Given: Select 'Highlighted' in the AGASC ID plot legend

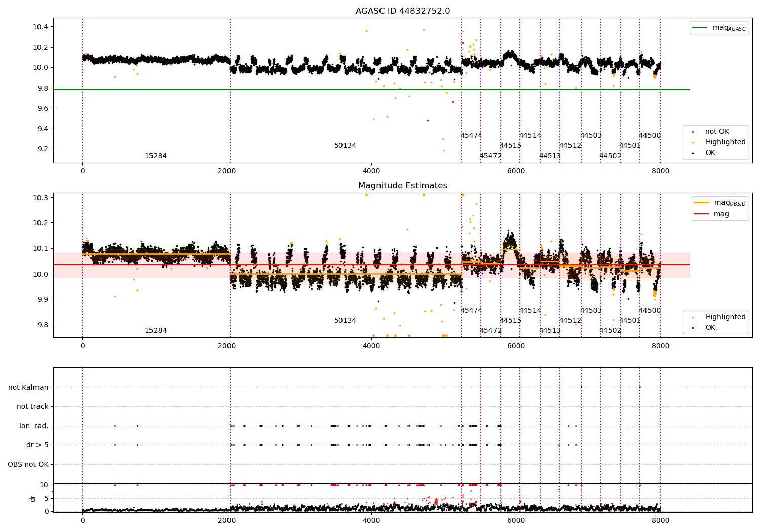Looking at the screenshot, I should pyautogui.click(x=726, y=142).
